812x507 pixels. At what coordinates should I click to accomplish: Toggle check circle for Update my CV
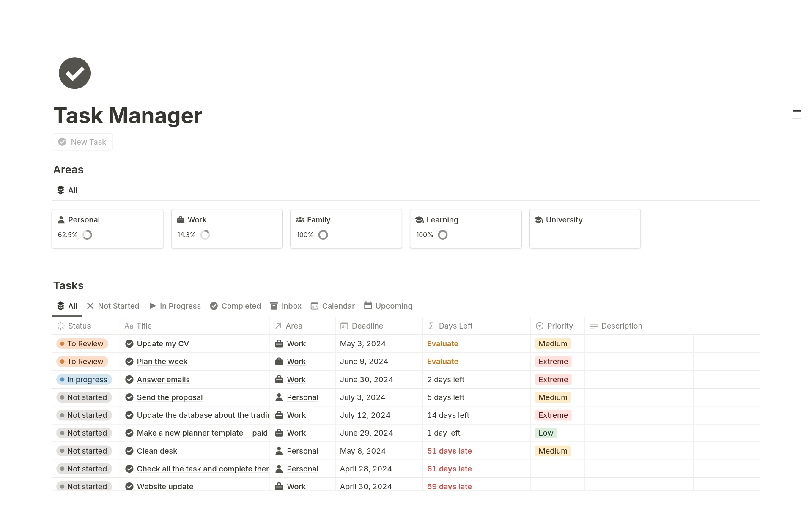pyautogui.click(x=129, y=344)
